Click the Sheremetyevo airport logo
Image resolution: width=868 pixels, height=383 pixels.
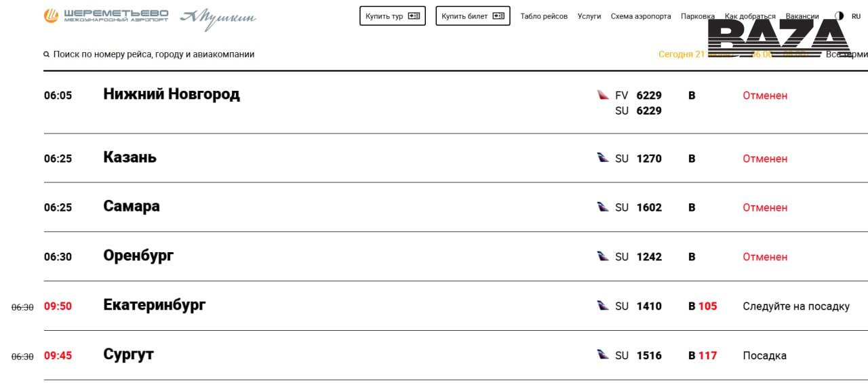(106, 16)
